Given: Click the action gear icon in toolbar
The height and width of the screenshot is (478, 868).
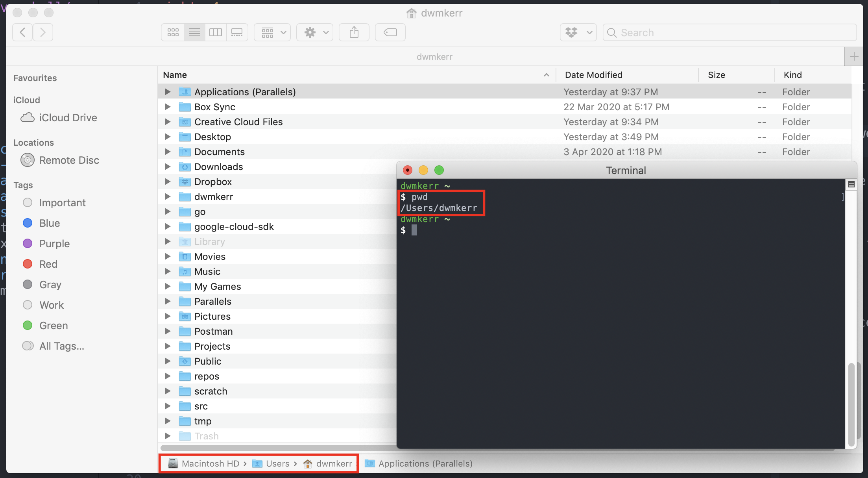Looking at the screenshot, I should click(x=310, y=32).
